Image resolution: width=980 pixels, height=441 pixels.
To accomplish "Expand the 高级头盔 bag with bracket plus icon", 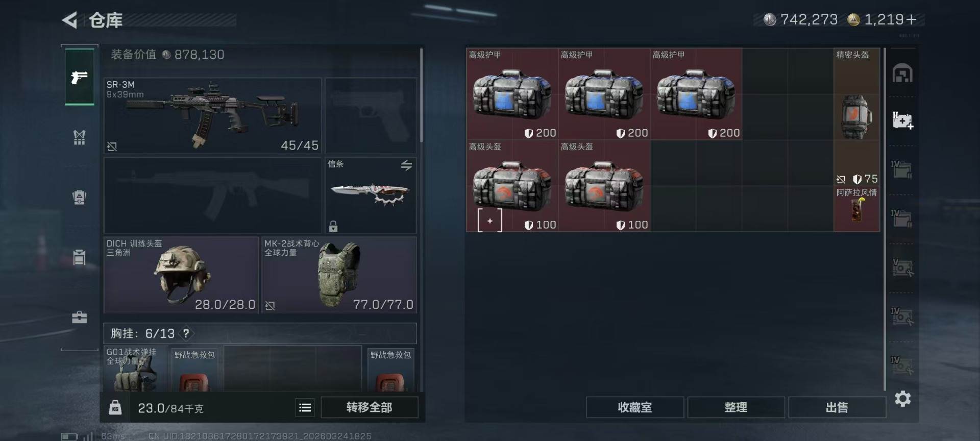I will pyautogui.click(x=490, y=220).
